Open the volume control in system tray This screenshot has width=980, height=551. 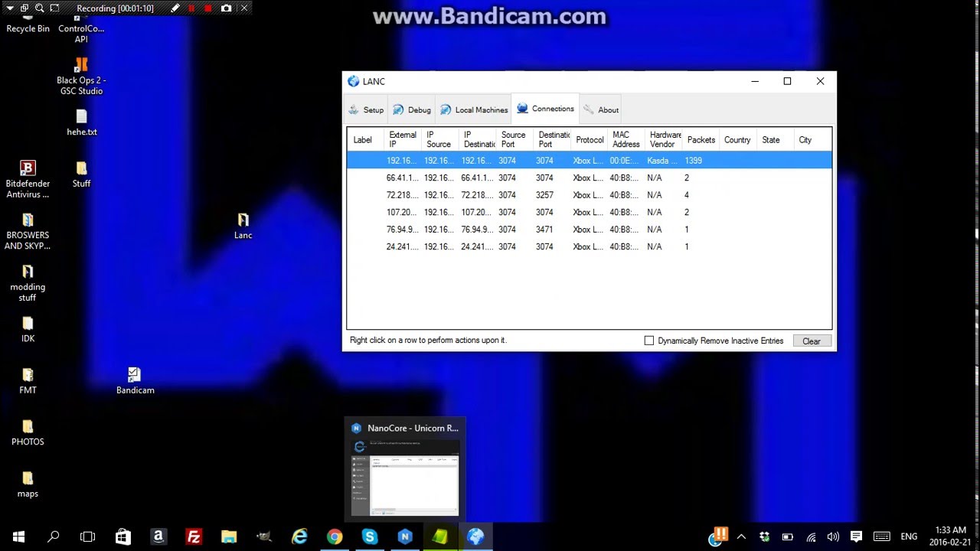click(833, 536)
